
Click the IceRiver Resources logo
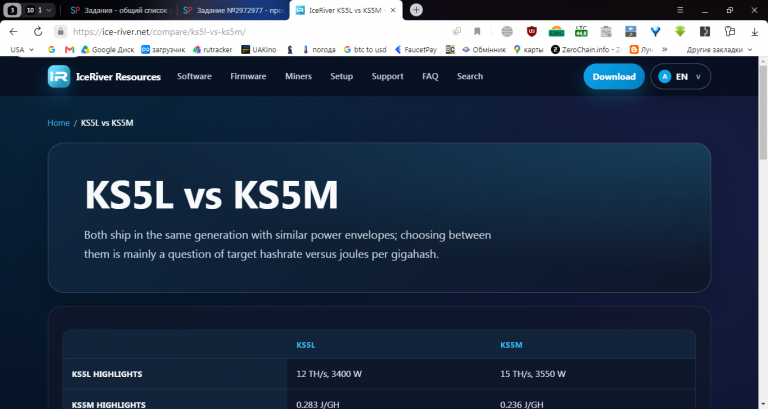pos(104,76)
